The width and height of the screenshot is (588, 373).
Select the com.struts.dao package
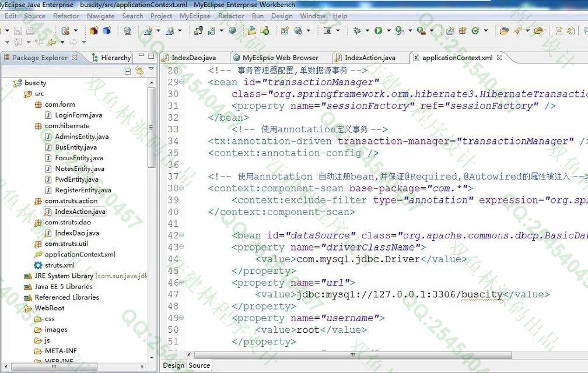tap(68, 223)
